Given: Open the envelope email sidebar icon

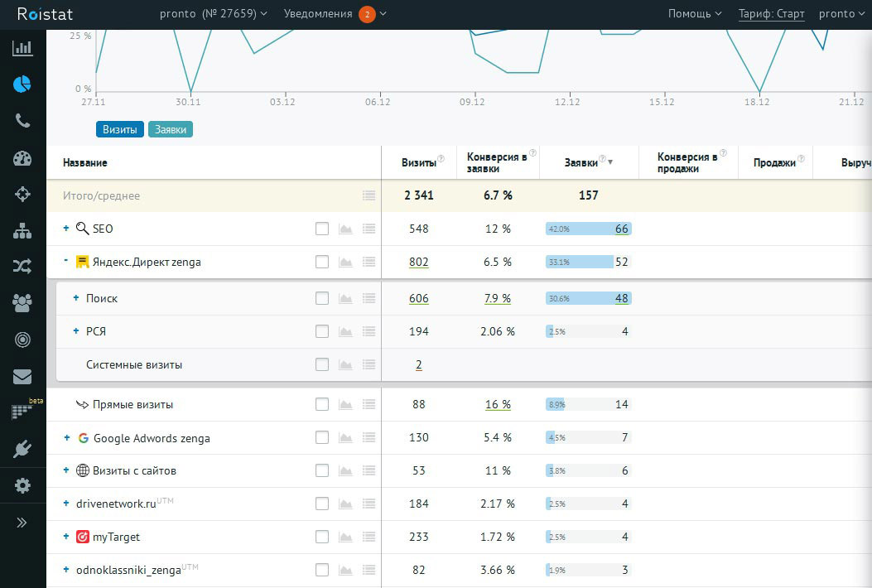Looking at the screenshot, I should tap(22, 378).
